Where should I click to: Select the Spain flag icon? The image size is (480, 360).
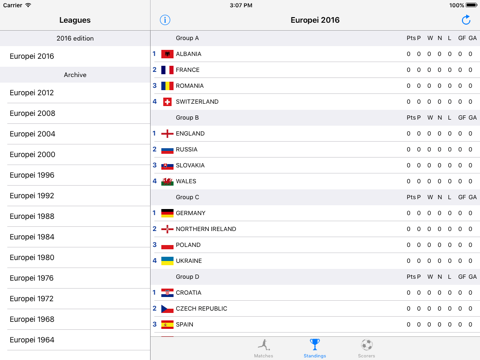(x=167, y=325)
